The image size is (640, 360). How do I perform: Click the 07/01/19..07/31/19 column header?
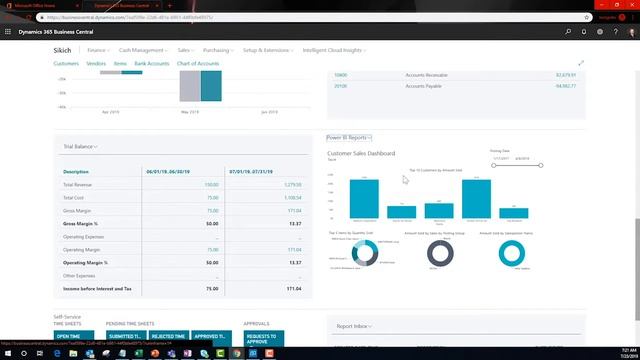point(251,172)
